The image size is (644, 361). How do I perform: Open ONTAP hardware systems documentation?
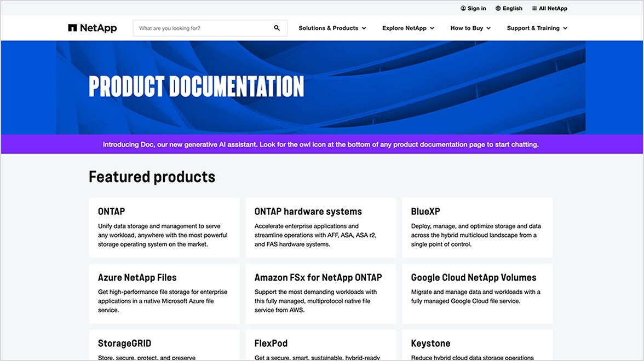tap(320, 227)
